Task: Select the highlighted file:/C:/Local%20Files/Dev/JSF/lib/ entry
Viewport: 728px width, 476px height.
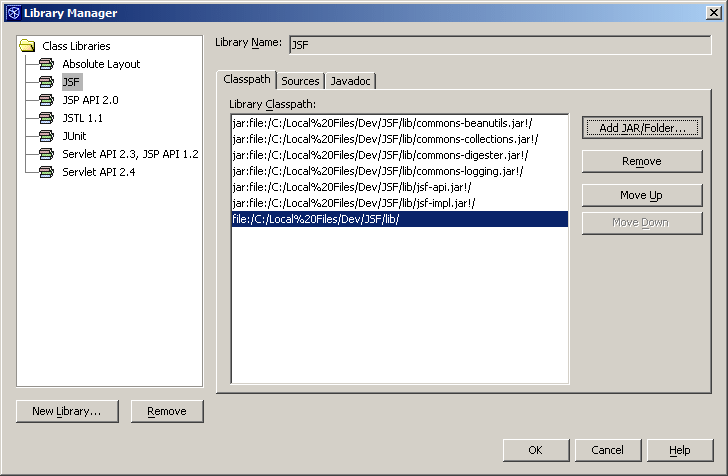Action: (x=399, y=219)
